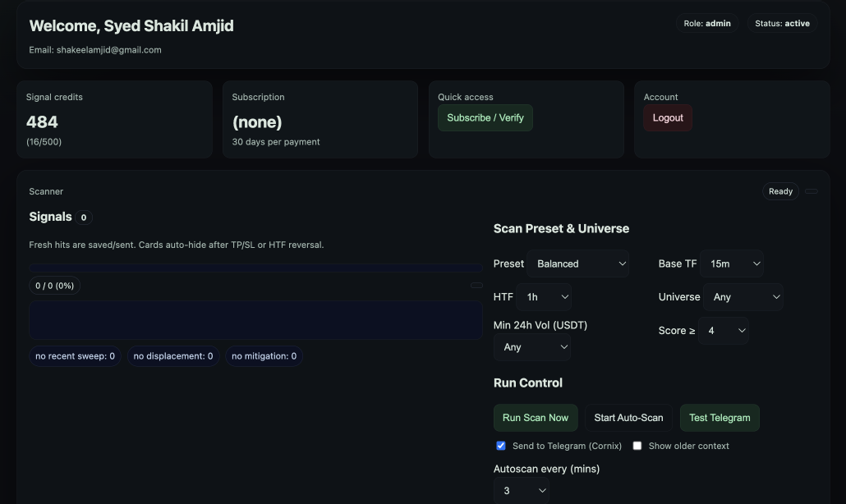
Task: Toggle the switch beside the 0 / 0 counter
Action: pyautogui.click(x=476, y=285)
